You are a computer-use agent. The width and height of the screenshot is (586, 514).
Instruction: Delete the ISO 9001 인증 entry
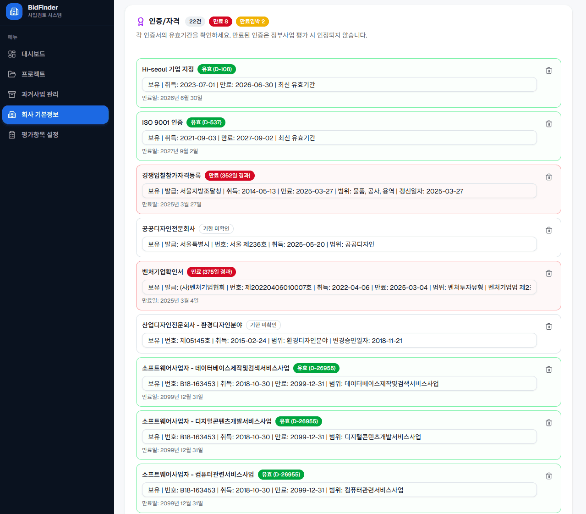point(549,124)
